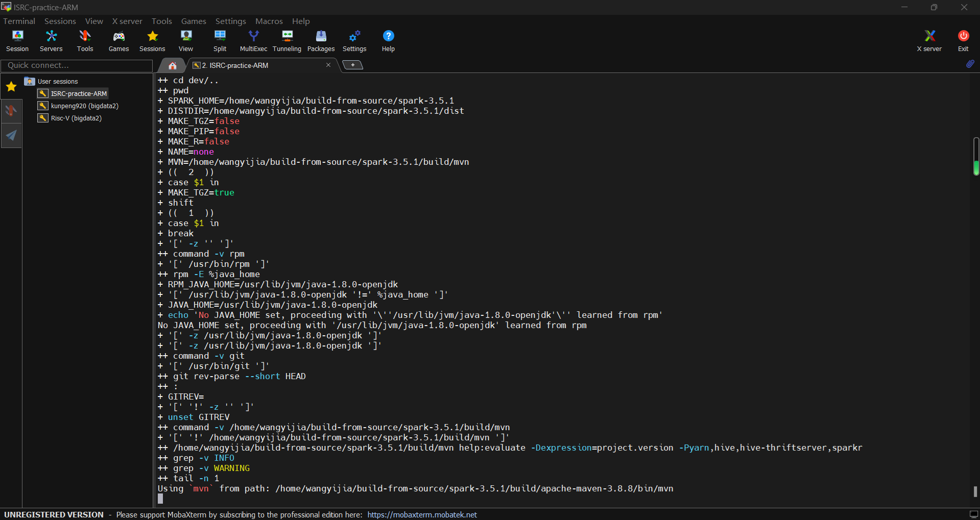Open a new terminal tab

(352, 65)
